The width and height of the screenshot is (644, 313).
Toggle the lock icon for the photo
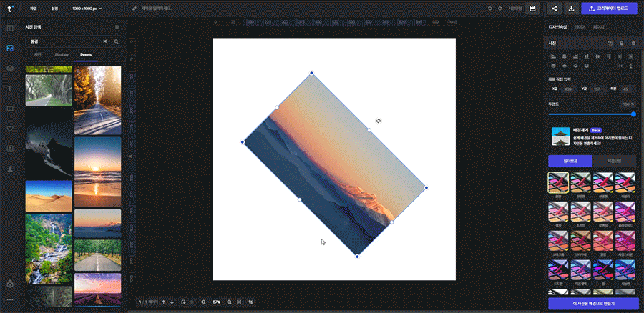click(x=621, y=43)
